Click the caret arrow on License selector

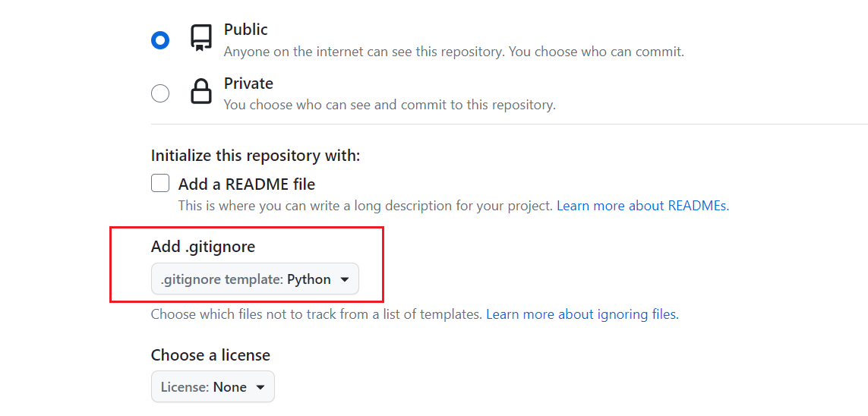tap(260, 387)
